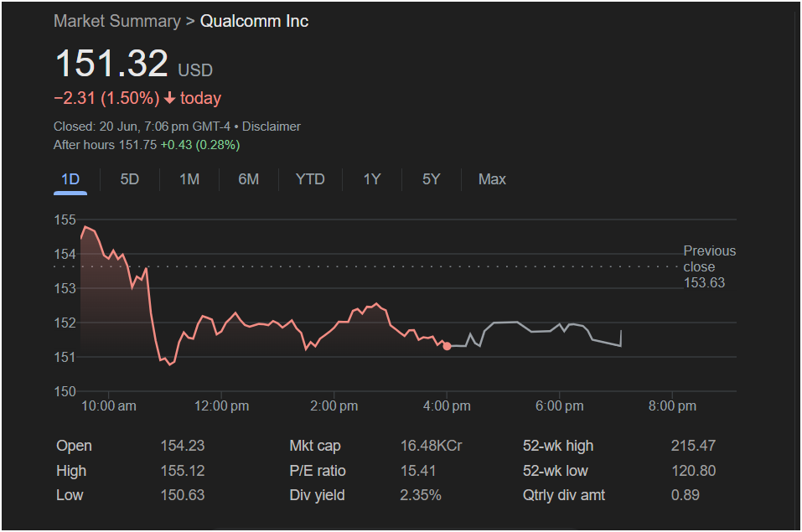Click the 2:00 pm axis label
This screenshot has height=532, width=802.
pos(334,406)
